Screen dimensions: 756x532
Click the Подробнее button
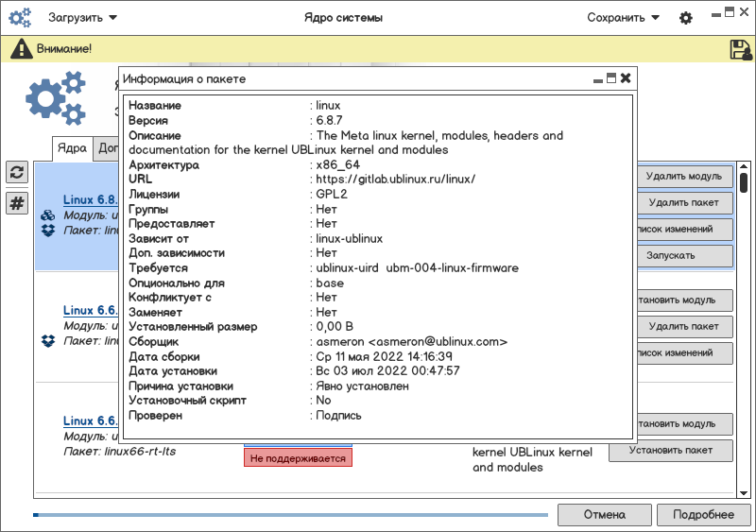[x=703, y=515]
